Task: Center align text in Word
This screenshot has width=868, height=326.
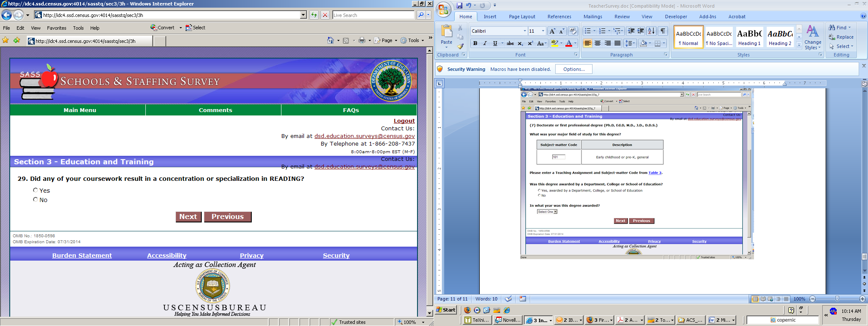Action: pyautogui.click(x=598, y=43)
